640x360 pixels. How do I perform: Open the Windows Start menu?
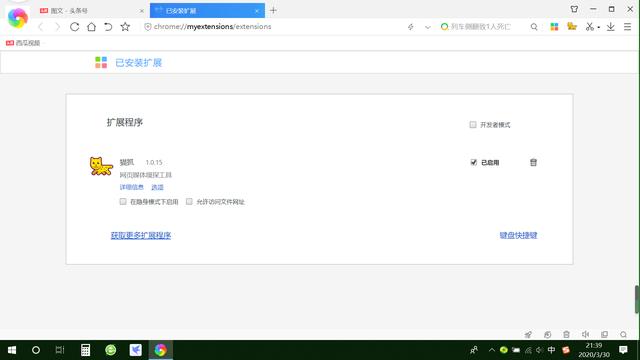[12, 350]
